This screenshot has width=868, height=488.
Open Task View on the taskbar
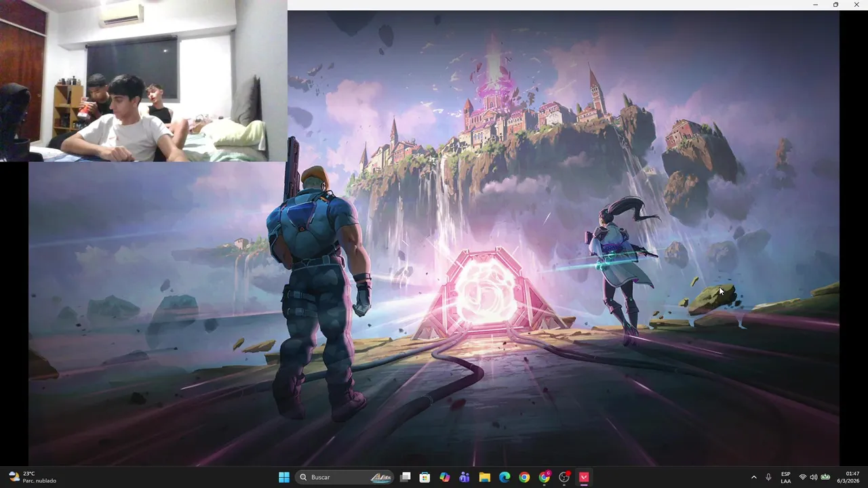point(405,477)
